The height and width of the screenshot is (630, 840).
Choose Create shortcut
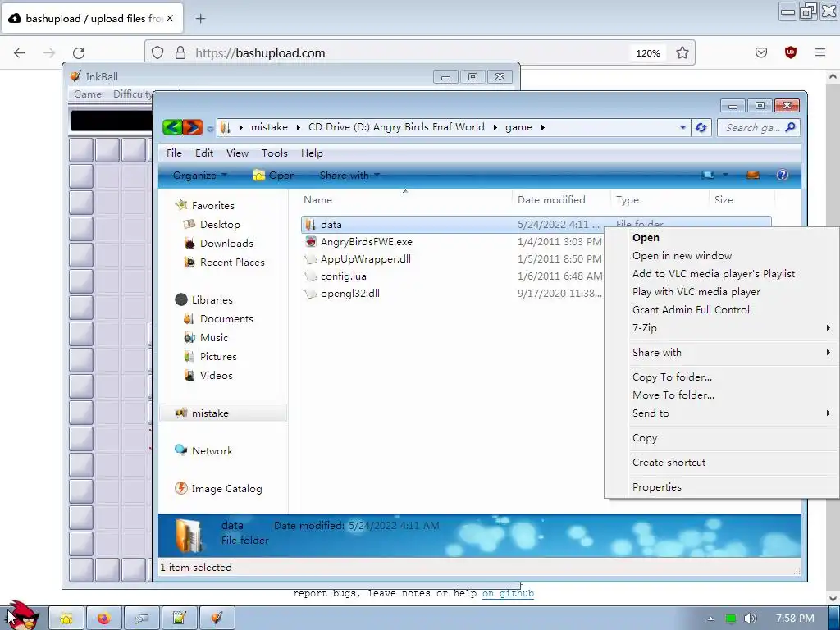[721, 463]
